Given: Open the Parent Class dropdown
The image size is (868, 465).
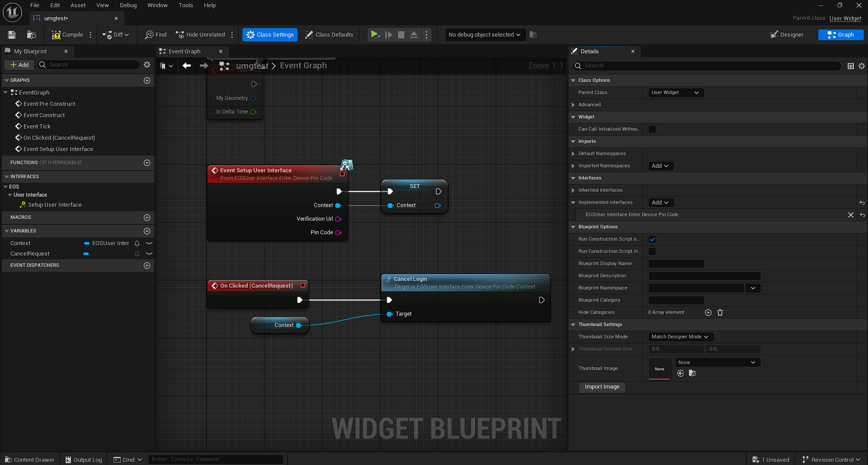Looking at the screenshot, I should coord(675,92).
